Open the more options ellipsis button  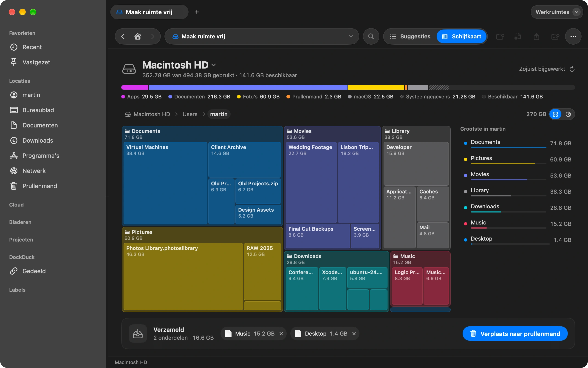point(573,37)
